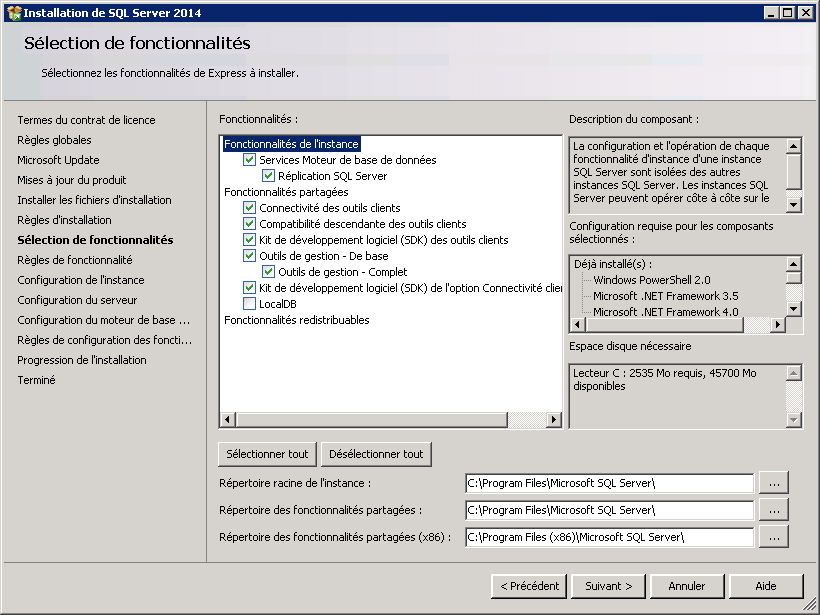820x615 pixels.
Task: Open Règles d'installation step in sidebar
Action: pyautogui.click(x=64, y=220)
